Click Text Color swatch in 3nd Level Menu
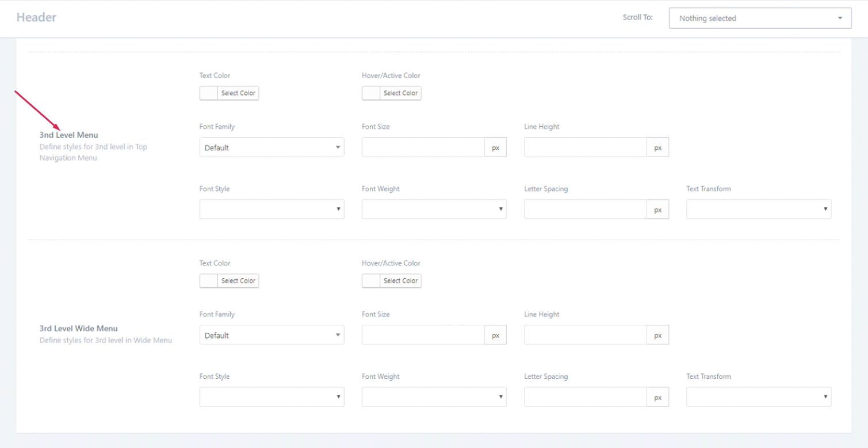Image resolution: width=868 pixels, height=448 pixels. (209, 93)
